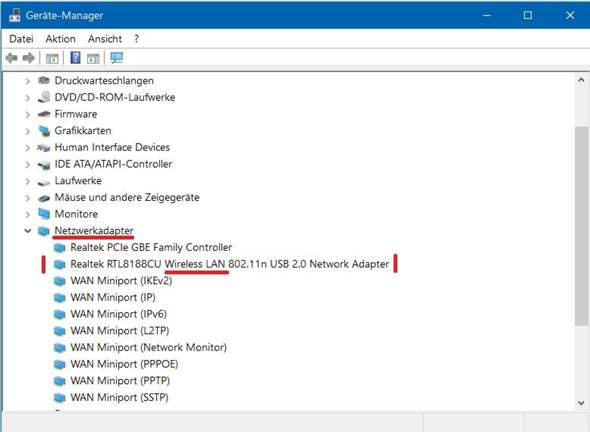Collapse the Netzwerkadapter node

pyautogui.click(x=27, y=230)
